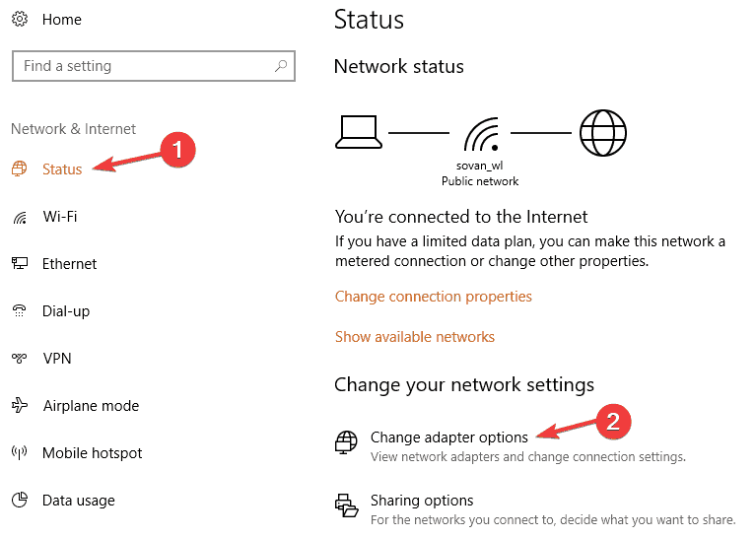Open the Show available networks link
The image size is (756, 538).
(x=415, y=336)
